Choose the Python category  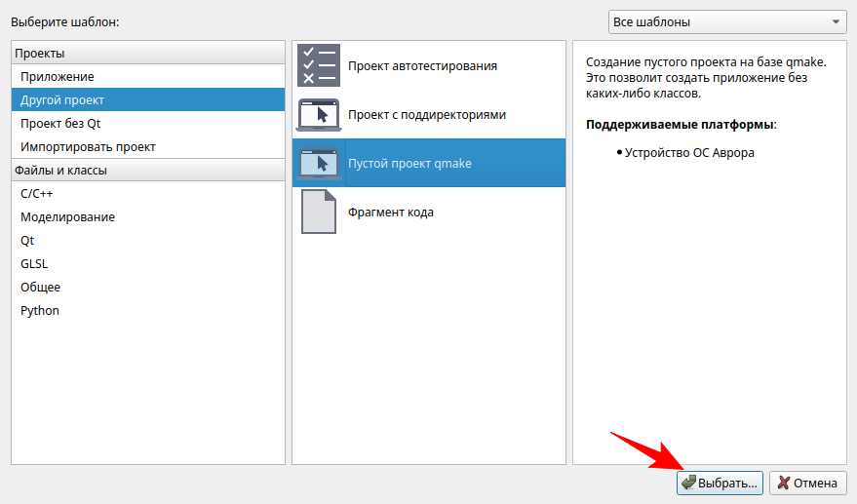[x=40, y=310]
